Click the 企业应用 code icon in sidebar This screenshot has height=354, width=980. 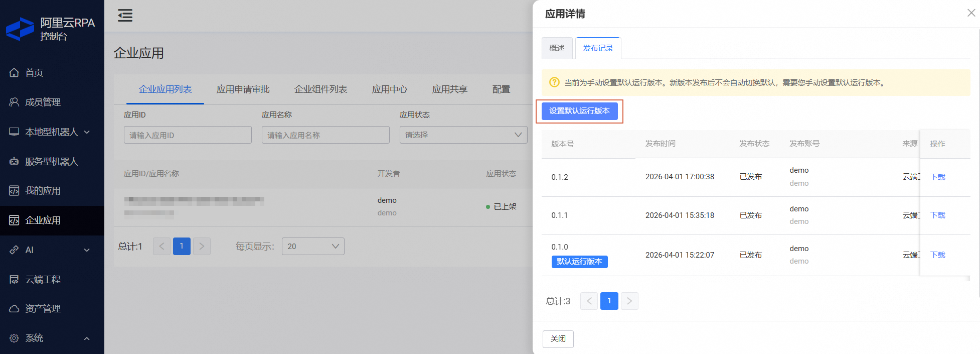point(14,220)
